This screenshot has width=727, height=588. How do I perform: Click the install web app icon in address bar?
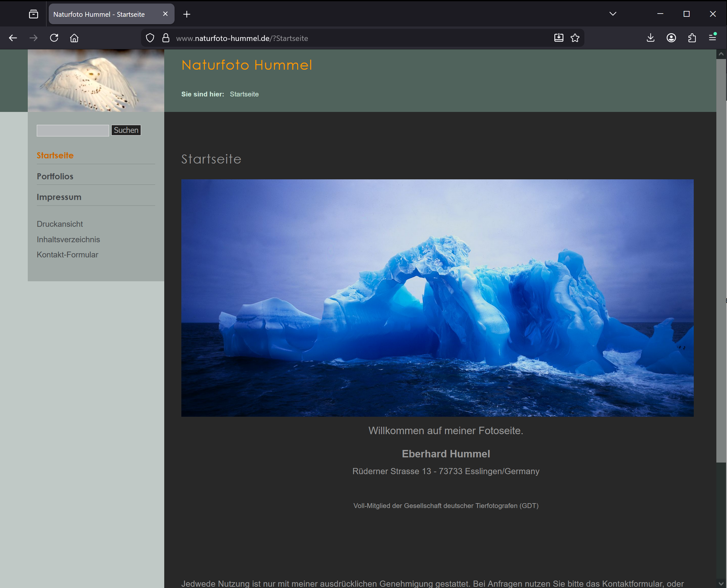(x=559, y=38)
